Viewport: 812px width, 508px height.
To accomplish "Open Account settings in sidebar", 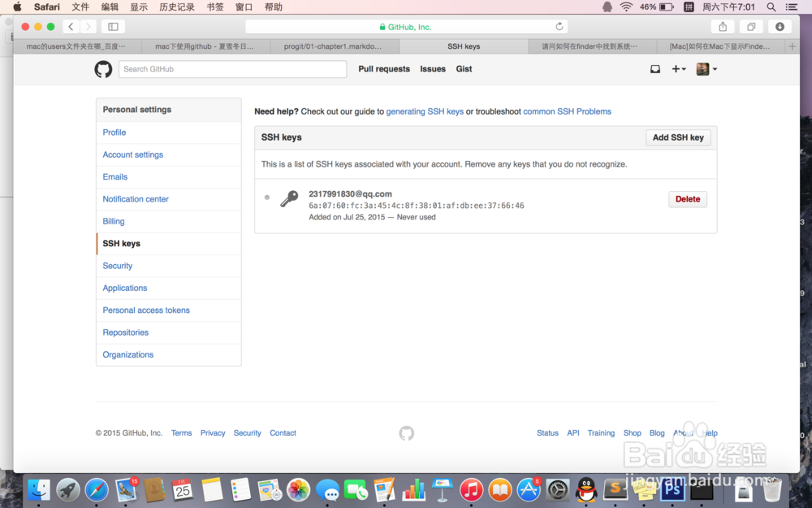I will 168,155.
